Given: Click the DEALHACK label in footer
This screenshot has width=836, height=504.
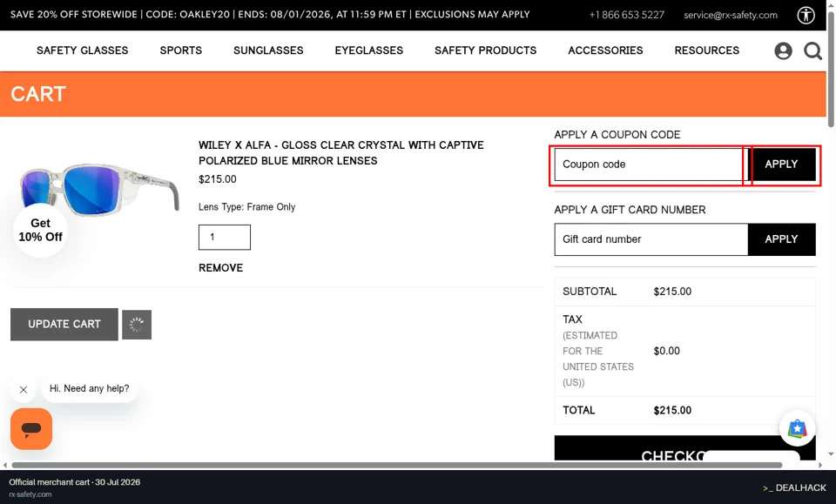Looking at the screenshot, I should coord(794,487).
